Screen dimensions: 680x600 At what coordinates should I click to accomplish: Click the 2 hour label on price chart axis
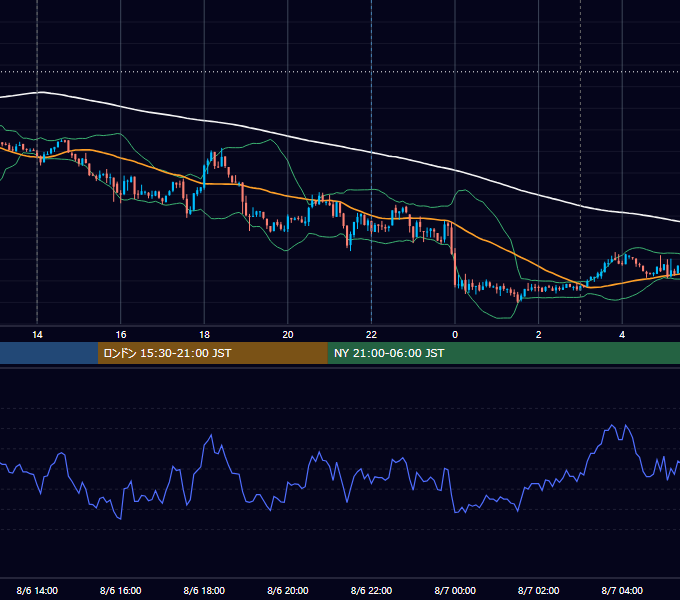point(539,335)
